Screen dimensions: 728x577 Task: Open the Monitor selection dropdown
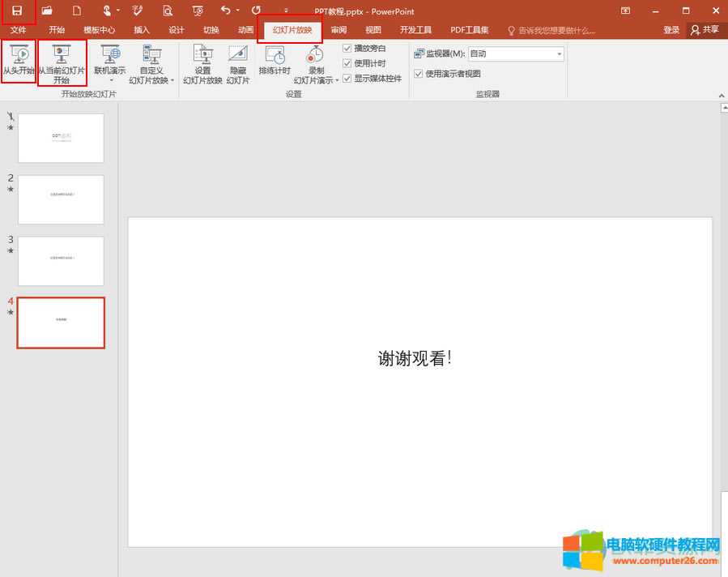click(x=560, y=53)
